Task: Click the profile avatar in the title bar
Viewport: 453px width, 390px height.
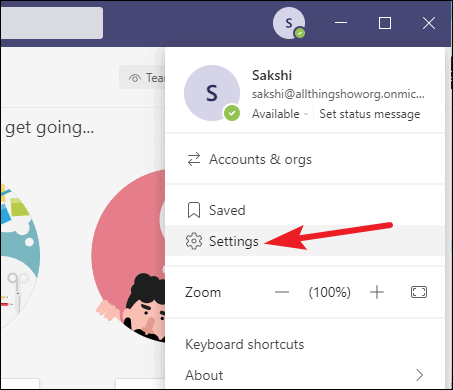Action: 289,23
